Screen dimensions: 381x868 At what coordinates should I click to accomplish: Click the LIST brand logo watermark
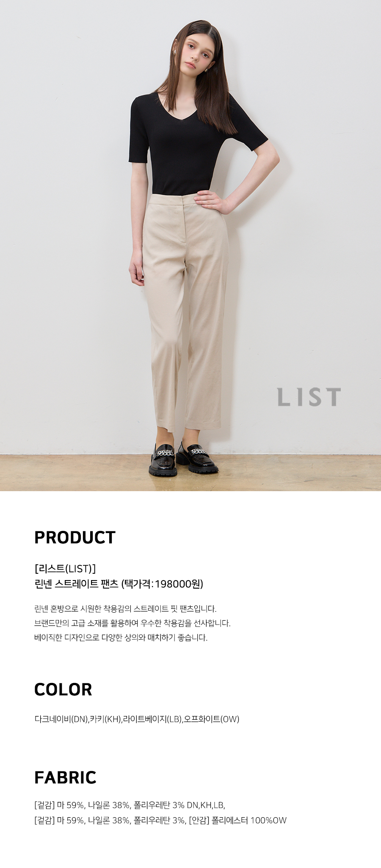tap(309, 397)
